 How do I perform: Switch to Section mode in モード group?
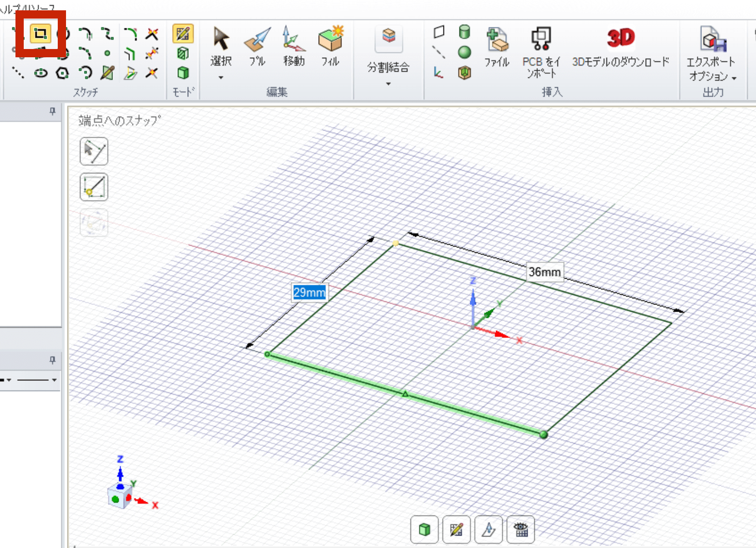pos(183,53)
